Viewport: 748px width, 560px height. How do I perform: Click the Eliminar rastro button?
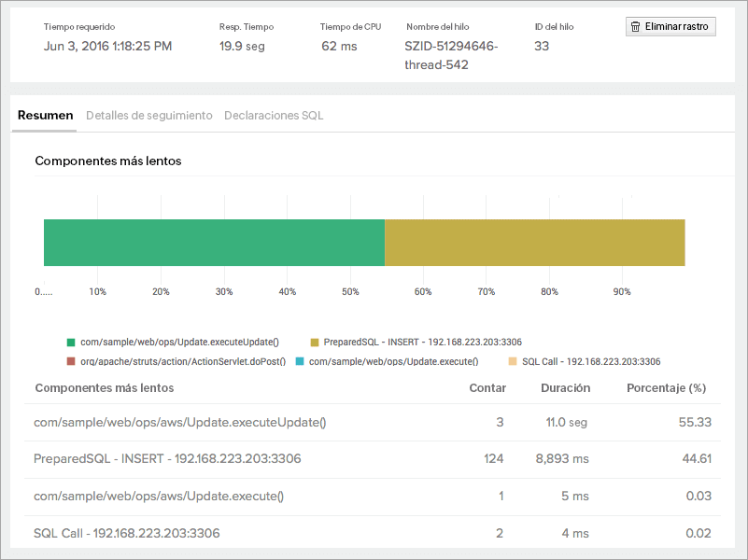(670, 27)
